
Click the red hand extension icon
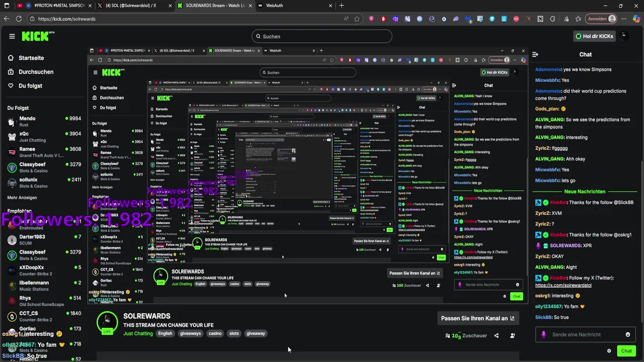383,19
